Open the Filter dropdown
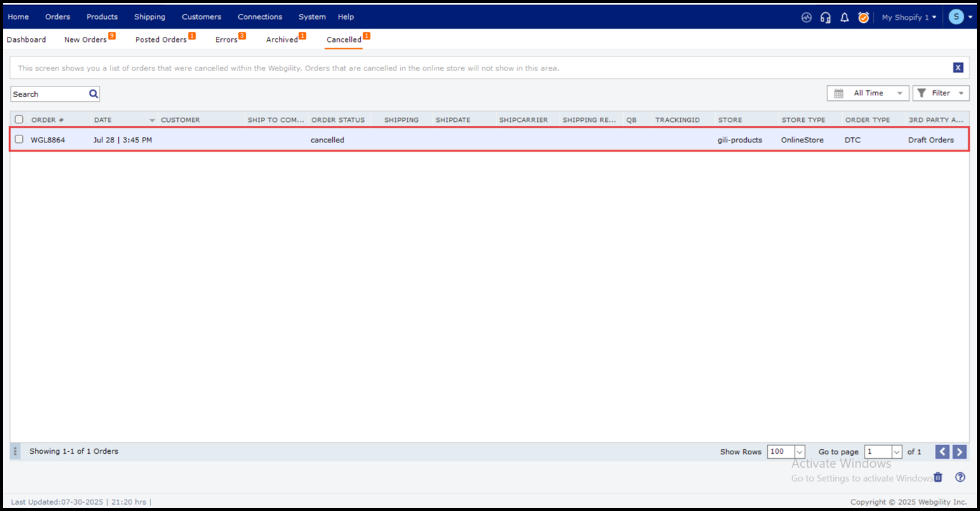The image size is (980, 511). pos(941,93)
